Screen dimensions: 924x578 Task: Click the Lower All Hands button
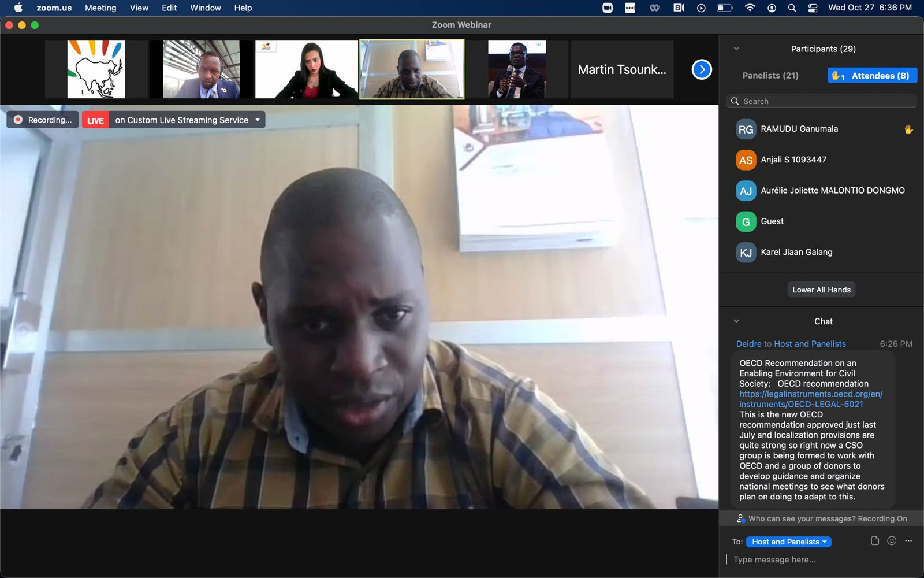821,290
